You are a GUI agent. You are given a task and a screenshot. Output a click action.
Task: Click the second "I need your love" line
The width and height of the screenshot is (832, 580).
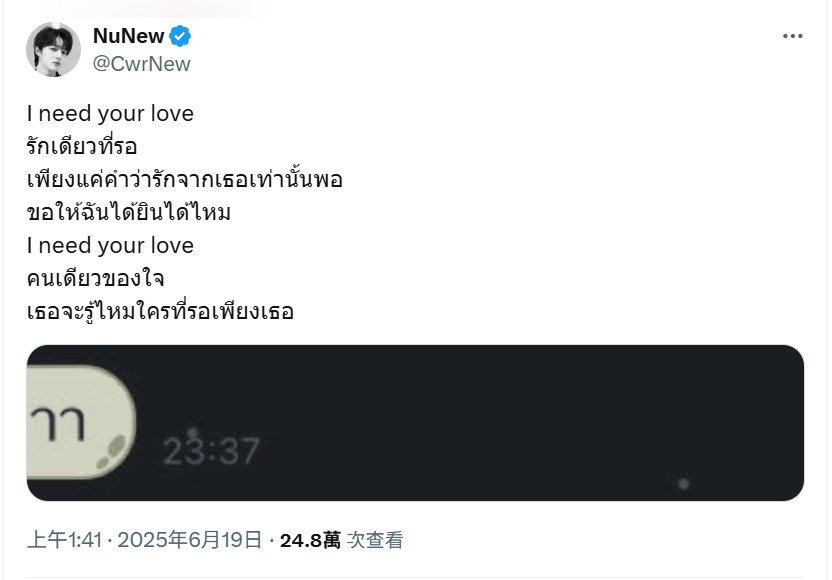point(110,246)
